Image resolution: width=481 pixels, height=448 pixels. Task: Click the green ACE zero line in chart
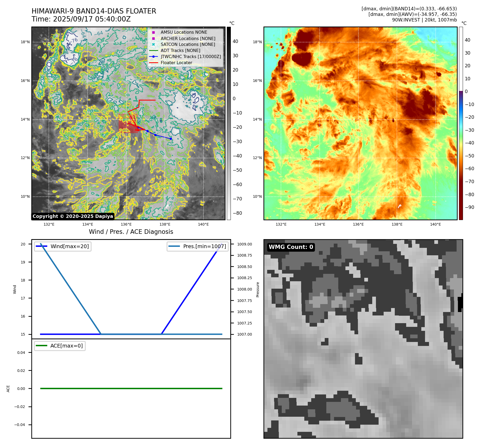click(131, 388)
